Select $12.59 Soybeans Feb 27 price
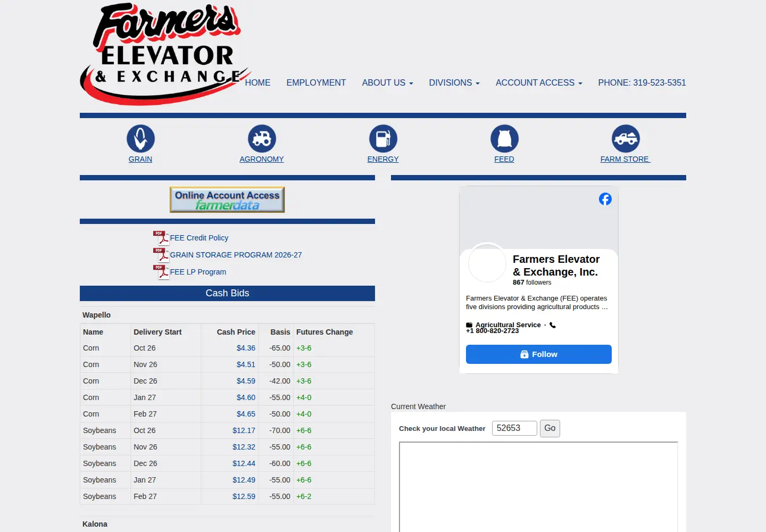 click(x=244, y=496)
